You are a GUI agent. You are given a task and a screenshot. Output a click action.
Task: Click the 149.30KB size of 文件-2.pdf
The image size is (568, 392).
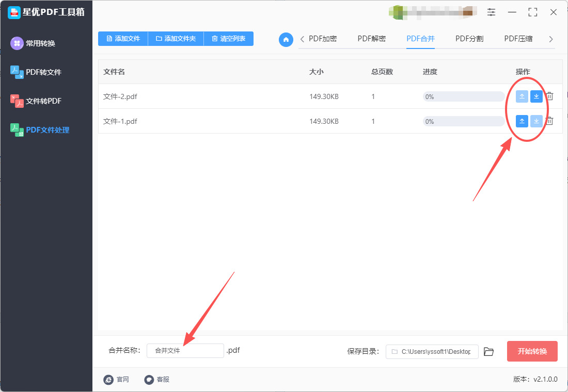click(x=324, y=96)
